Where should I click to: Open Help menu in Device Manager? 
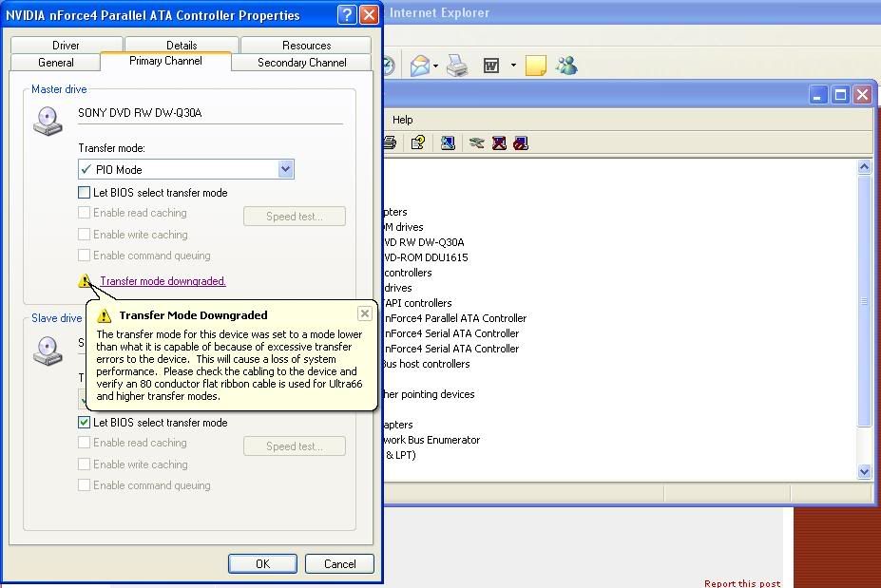pyautogui.click(x=402, y=120)
